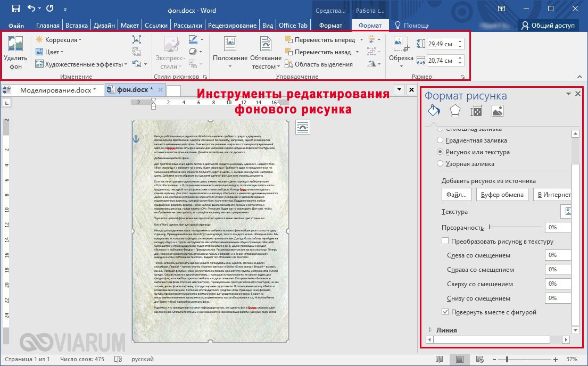Open the document tab list dropdown
Screen dimensions: 588x366
coord(400,89)
